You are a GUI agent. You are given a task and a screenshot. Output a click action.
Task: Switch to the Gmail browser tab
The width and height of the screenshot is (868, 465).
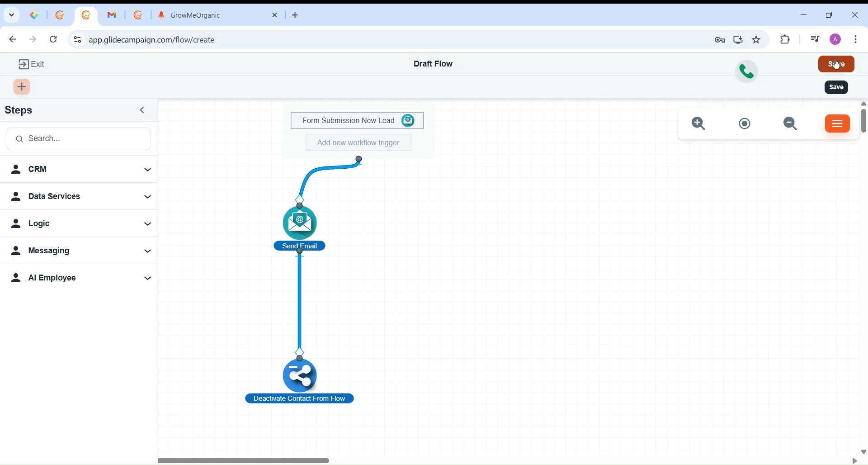pyautogui.click(x=112, y=15)
